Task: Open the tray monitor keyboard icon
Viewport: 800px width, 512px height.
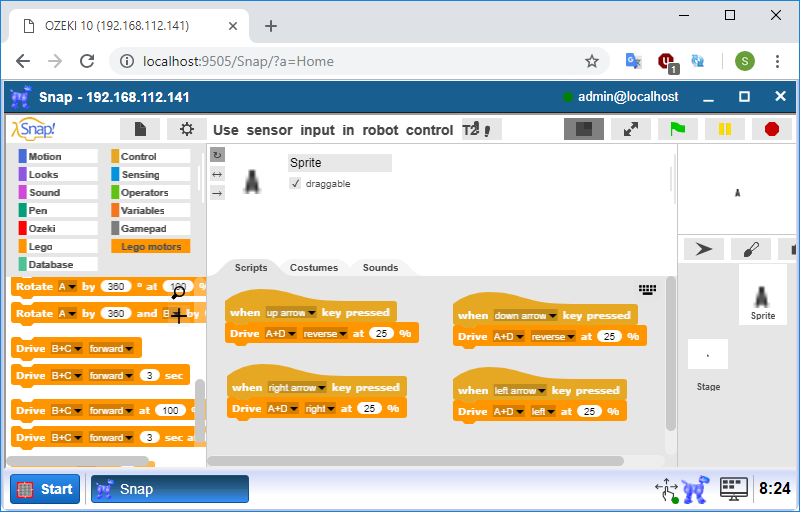Action: (x=734, y=489)
